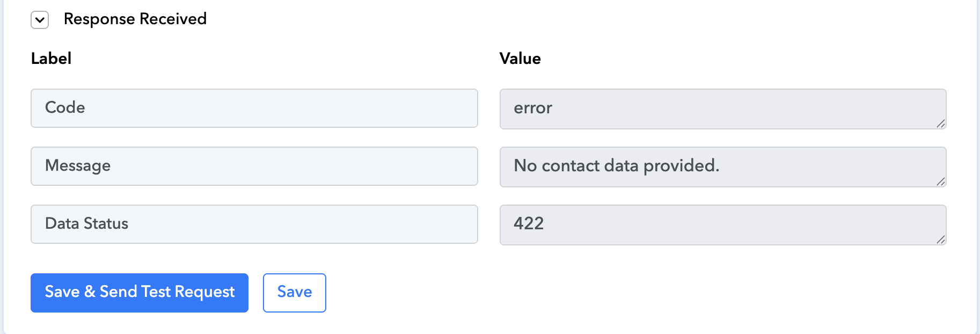The width and height of the screenshot is (980, 334).
Task: Click the Value column heading
Action: pyautogui.click(x=520, y=59)
